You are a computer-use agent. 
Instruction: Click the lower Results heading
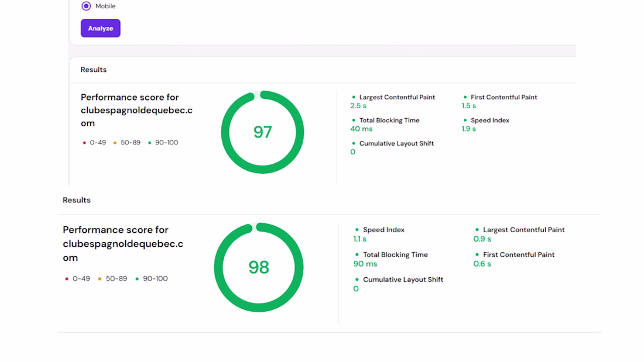tap(76, 200)
